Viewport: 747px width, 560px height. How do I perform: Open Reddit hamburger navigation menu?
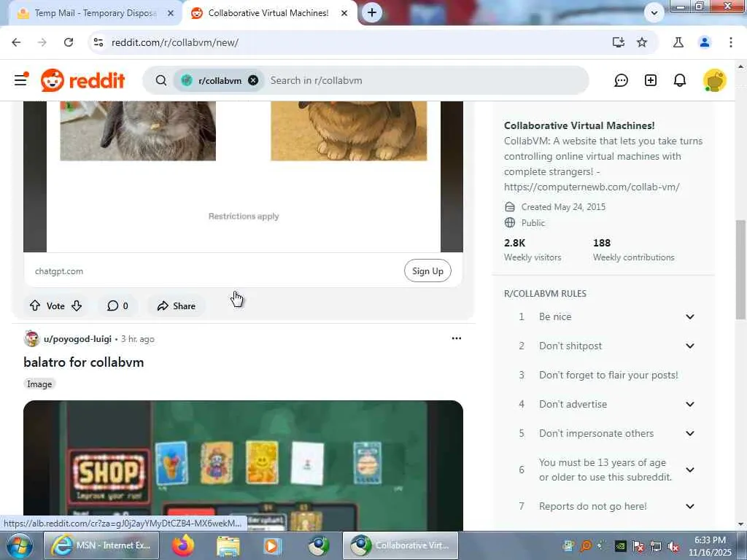(x=20, y=80)
